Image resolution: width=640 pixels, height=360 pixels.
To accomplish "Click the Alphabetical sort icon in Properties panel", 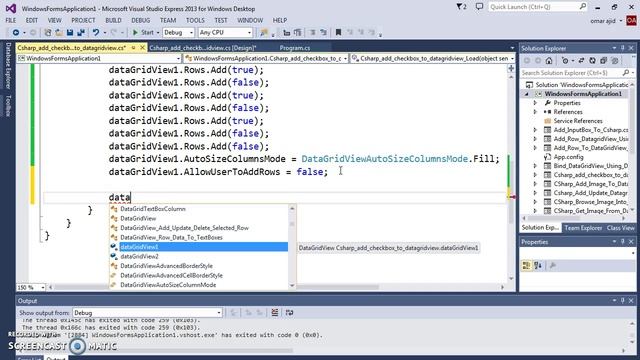I will (x=538, y=266).
